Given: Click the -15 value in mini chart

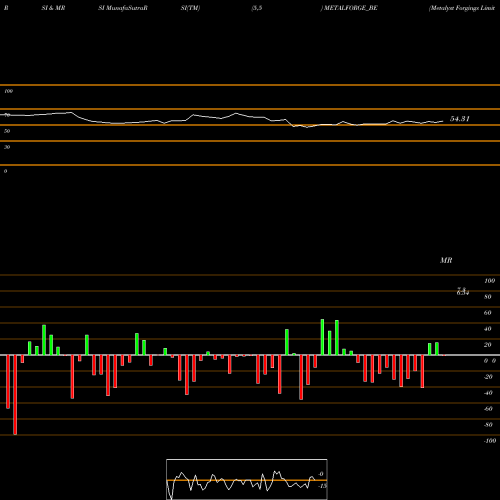Looking at the screenshot, I should (322, 486).
